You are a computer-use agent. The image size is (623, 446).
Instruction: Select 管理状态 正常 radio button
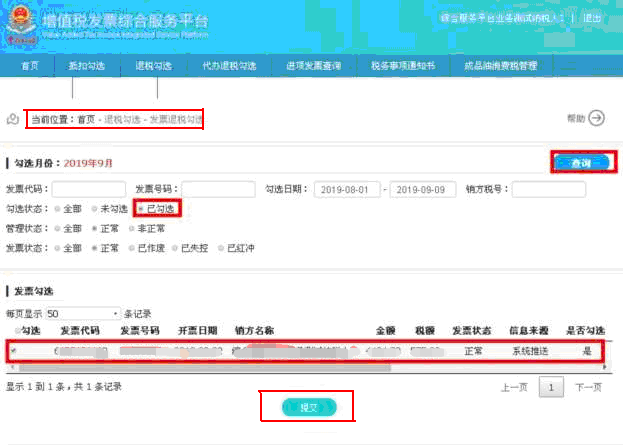pos(95,228)
